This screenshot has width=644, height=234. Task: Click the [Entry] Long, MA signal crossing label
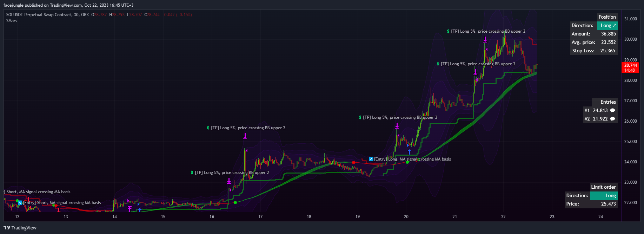pyautogui.click(x=412, y=159)
